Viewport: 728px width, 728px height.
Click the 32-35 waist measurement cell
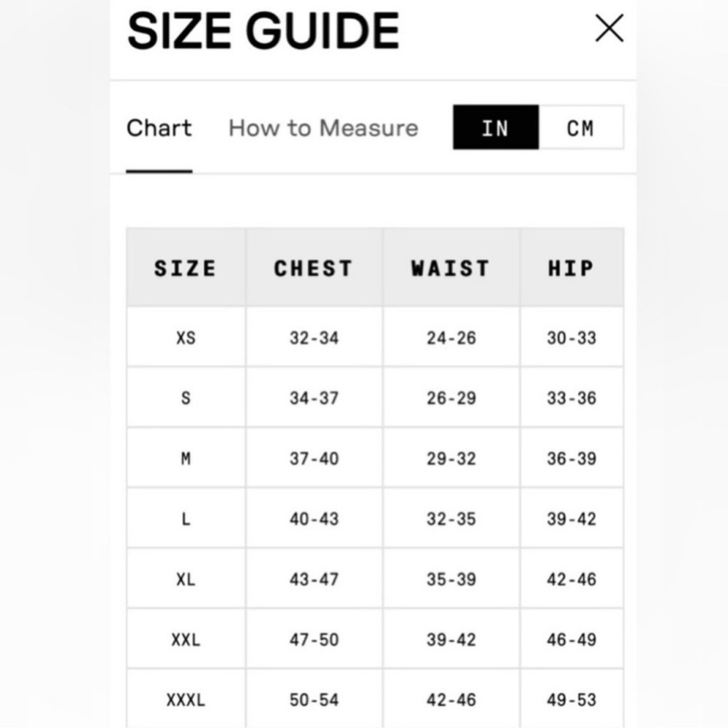(x=451, y=518)
